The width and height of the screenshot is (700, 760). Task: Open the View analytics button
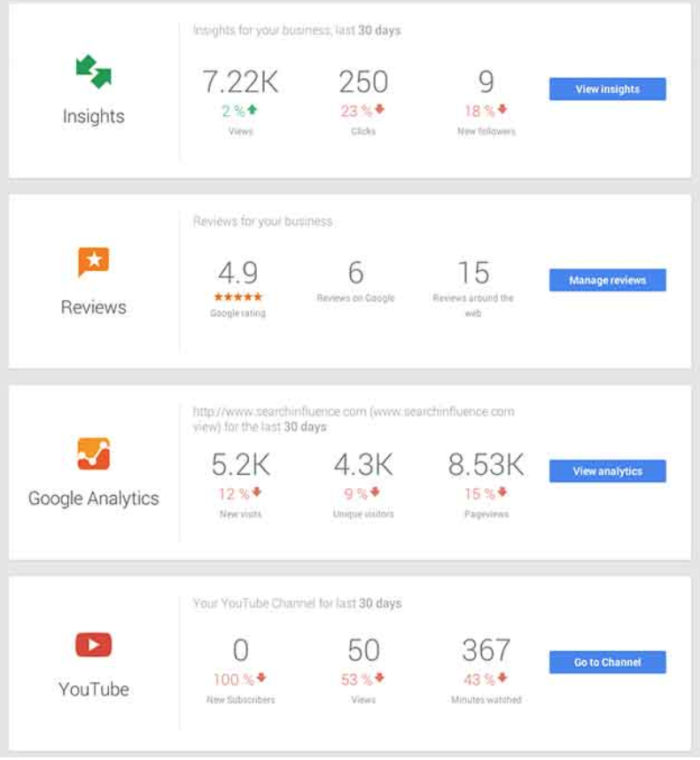click(x=608, y=471)
